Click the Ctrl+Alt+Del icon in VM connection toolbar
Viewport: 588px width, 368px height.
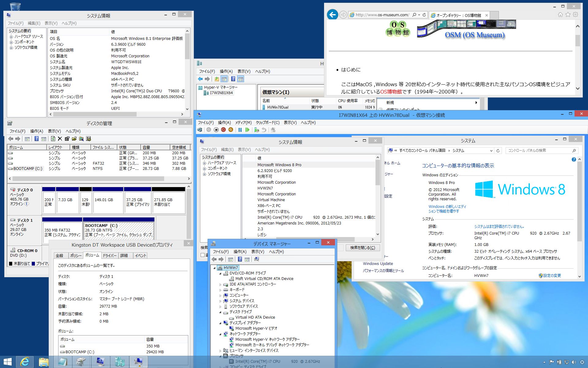200,130
